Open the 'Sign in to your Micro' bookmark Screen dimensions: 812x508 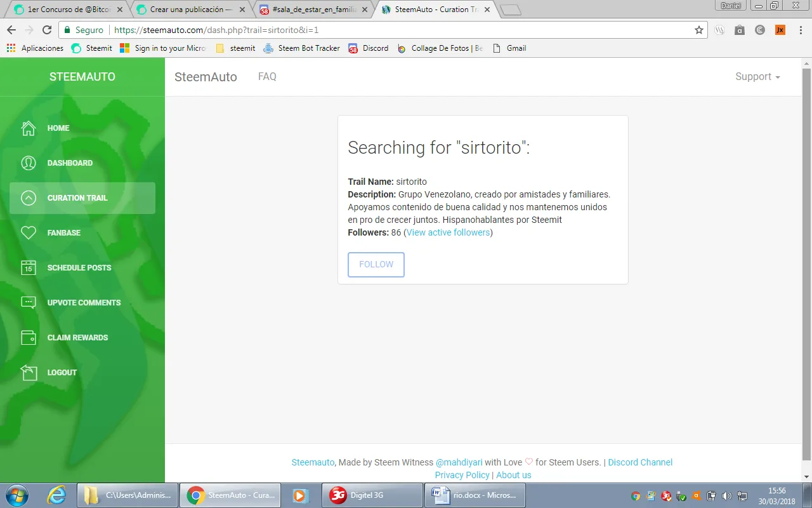[x=163, y=48]
